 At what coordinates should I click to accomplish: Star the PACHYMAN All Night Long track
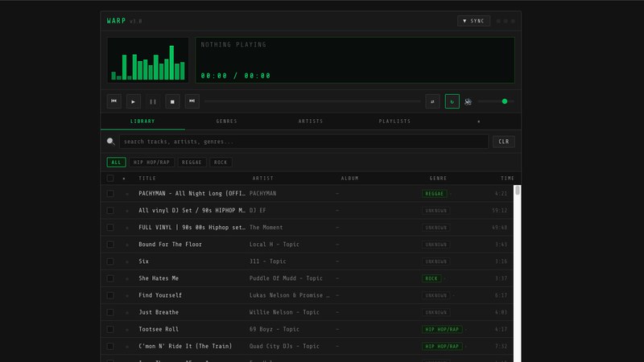coord(127,194)
